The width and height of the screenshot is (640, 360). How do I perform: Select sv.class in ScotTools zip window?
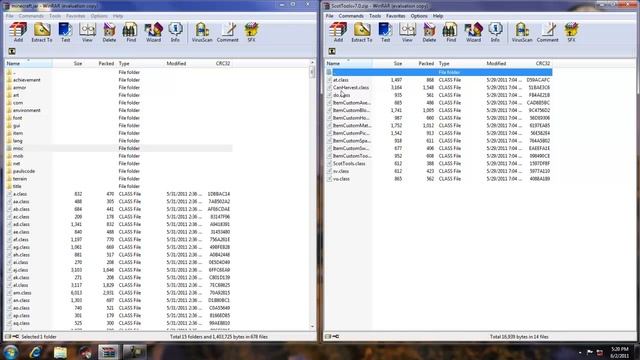click(341, 171)
